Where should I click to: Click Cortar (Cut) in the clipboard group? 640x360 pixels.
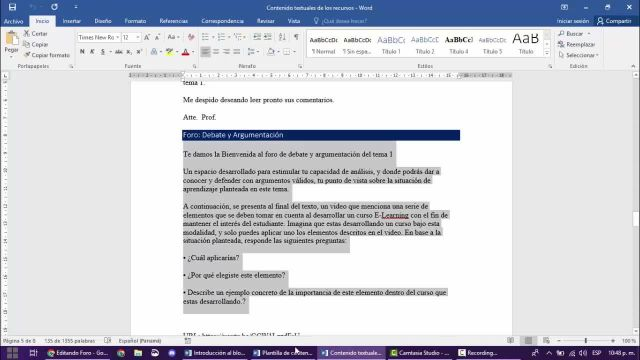coord(36,33)
